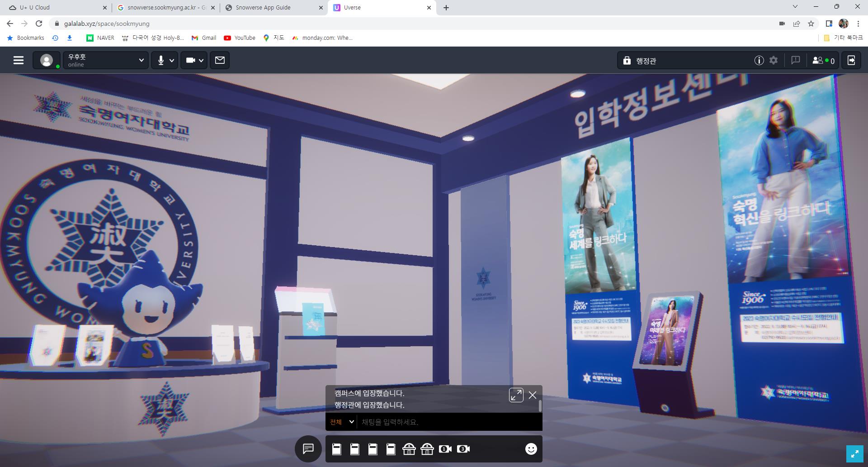
Task: Open a new browser tab
Action: pos(446,8)
